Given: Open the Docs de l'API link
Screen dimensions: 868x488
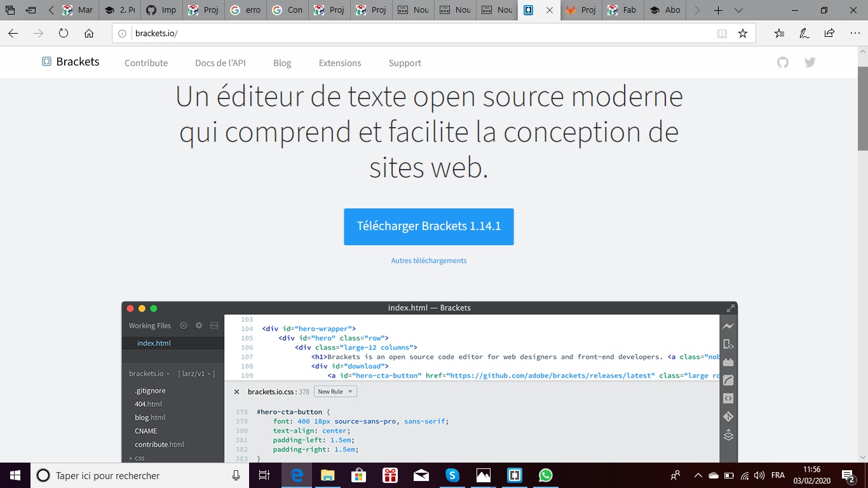Looking at the screenshot, I should [220, 63].
